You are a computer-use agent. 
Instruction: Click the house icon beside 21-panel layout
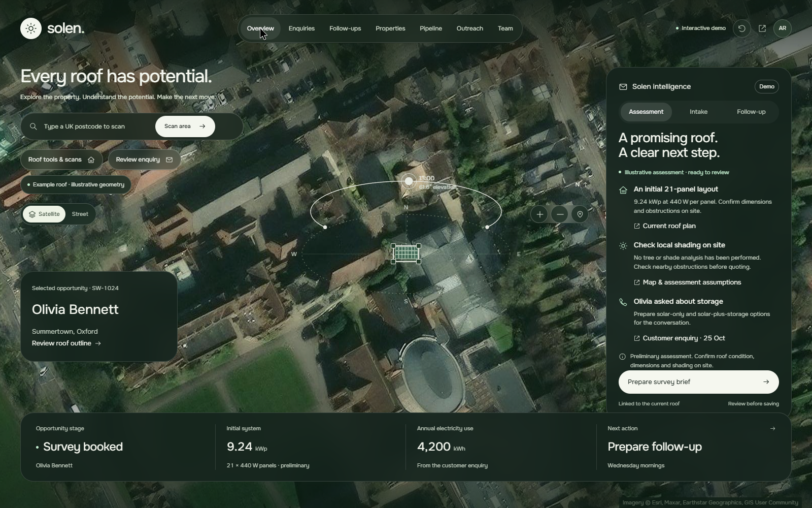(623, 190)
